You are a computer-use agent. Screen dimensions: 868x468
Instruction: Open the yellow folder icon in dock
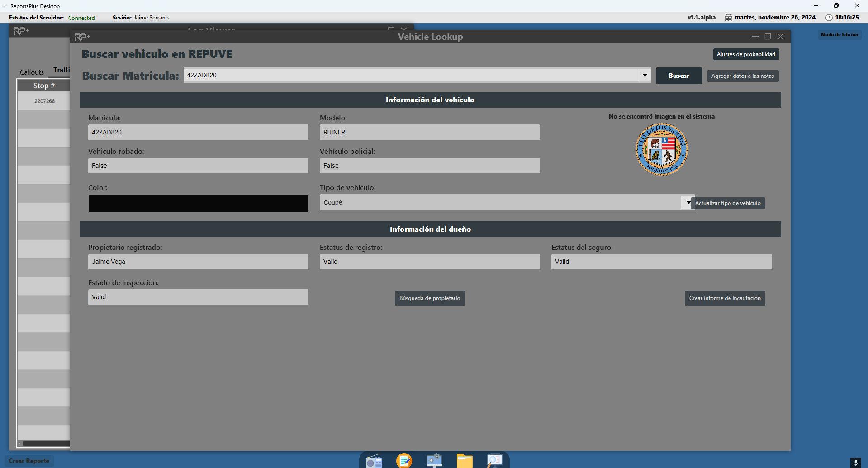point(465,461)
